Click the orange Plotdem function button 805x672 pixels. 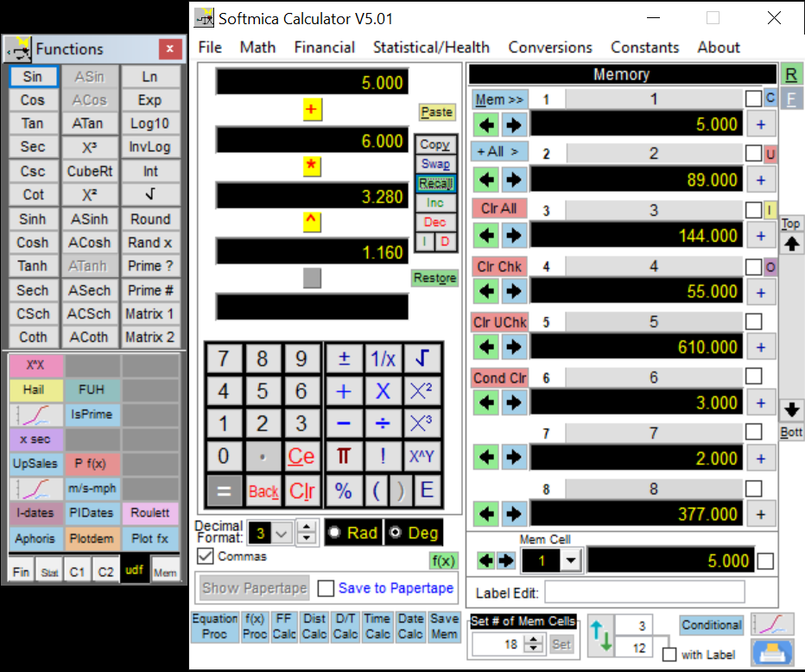(x=92, y=538)
